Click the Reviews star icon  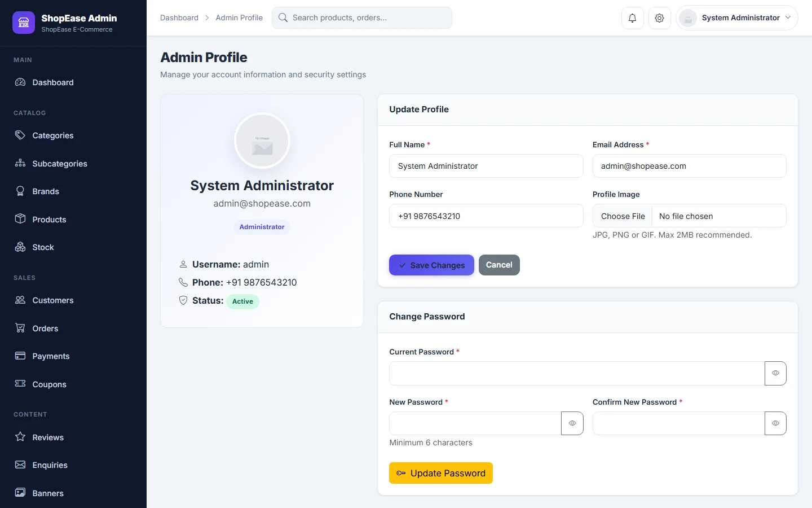click(x=20, y=437)
